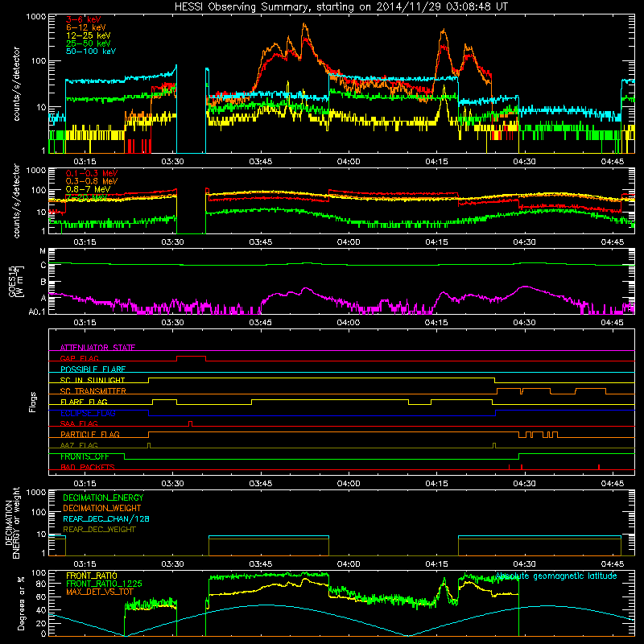Image resolution: width=644 pixels, height=644 pixels.
Task: Click the SC_IN_SUNLIGHT flag label
Action: click(x=93, y=380)
